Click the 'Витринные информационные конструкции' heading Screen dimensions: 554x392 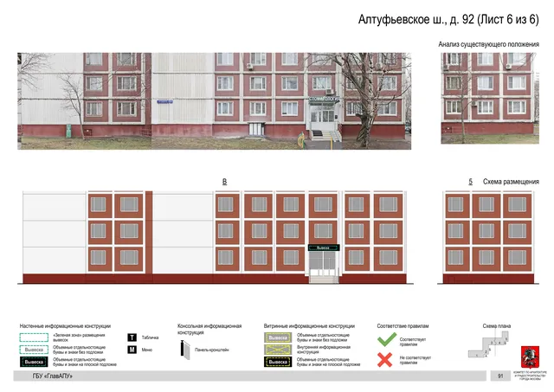pos(309,326)
